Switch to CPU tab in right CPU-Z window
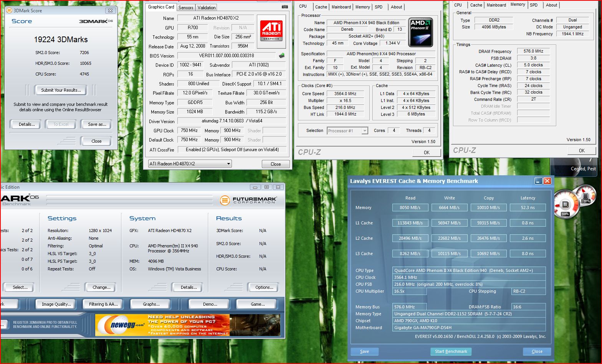Image resolution: width=602 pixels, height=364 pixels. tap(458, 5)
